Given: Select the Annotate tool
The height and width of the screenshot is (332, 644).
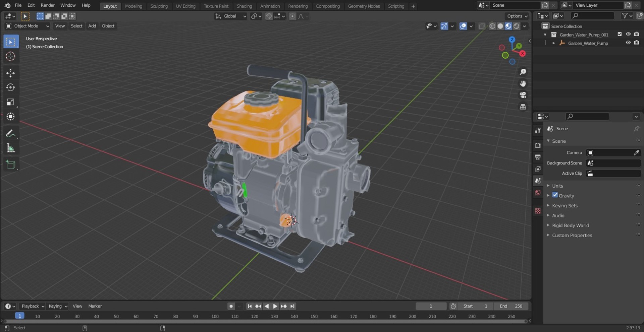Looking at the screenshot, I should 11,133.
